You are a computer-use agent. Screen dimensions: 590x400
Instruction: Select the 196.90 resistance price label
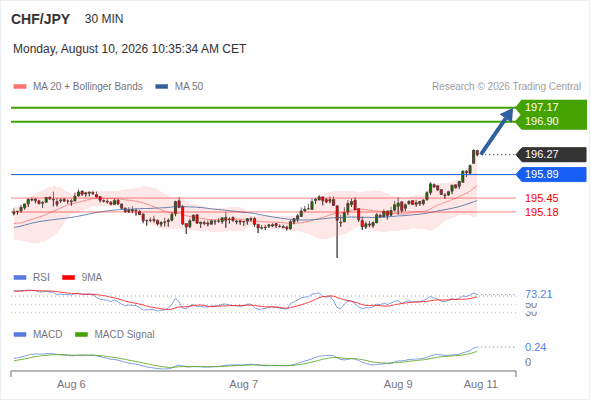pos(541,121)
